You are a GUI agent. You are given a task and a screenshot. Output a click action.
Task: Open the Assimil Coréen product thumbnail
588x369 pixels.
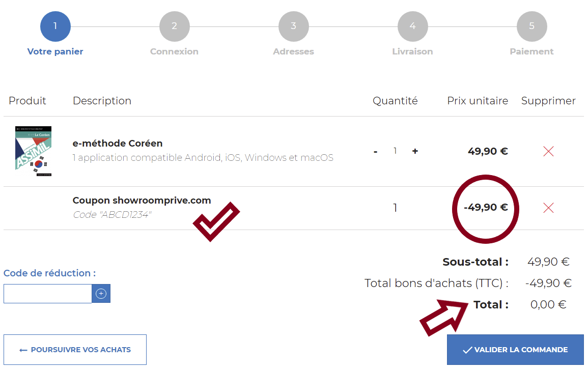point(34,151)
